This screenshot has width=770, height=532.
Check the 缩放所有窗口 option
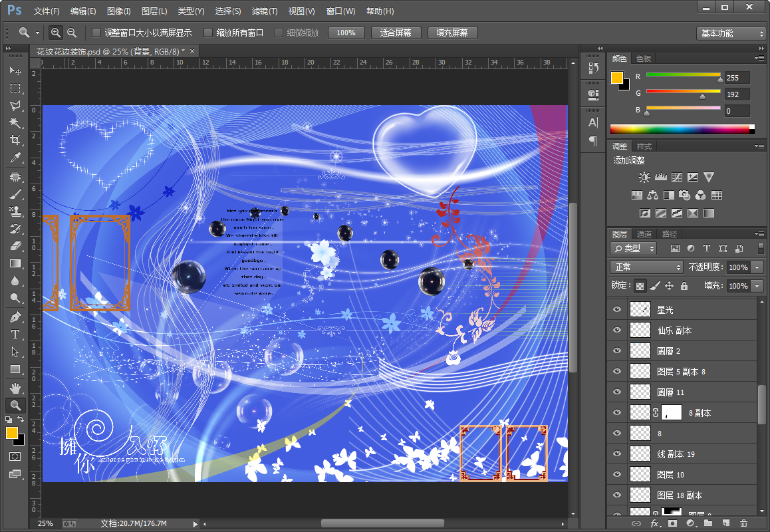(x=208, y=33)
